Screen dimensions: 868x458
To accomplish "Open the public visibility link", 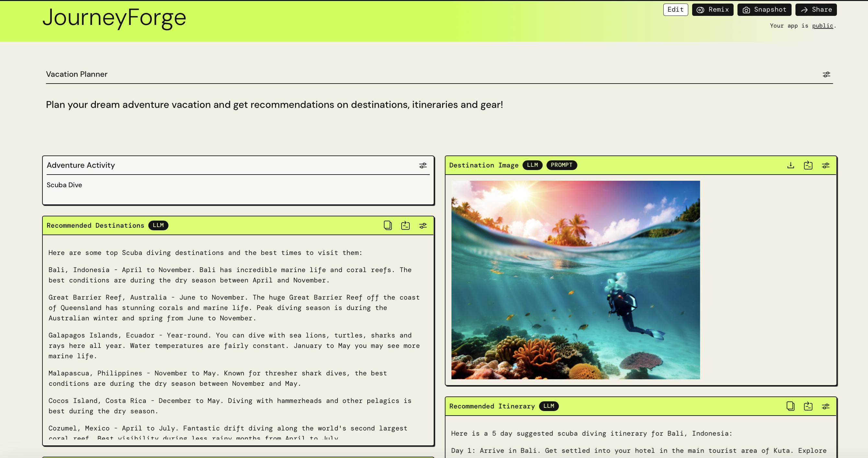I will [x=822, y=26].
